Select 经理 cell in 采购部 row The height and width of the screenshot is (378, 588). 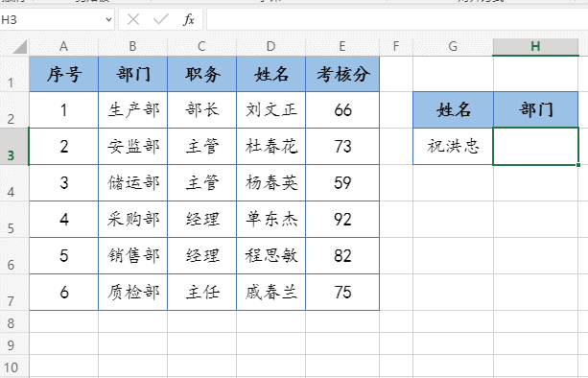(201, 219)
